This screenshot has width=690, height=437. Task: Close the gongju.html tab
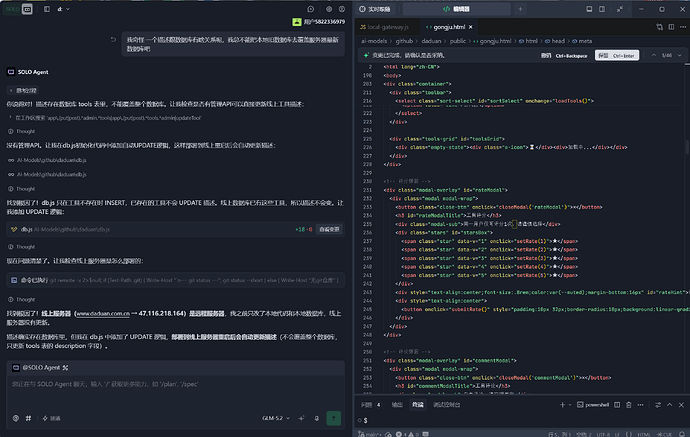(470, 27)
